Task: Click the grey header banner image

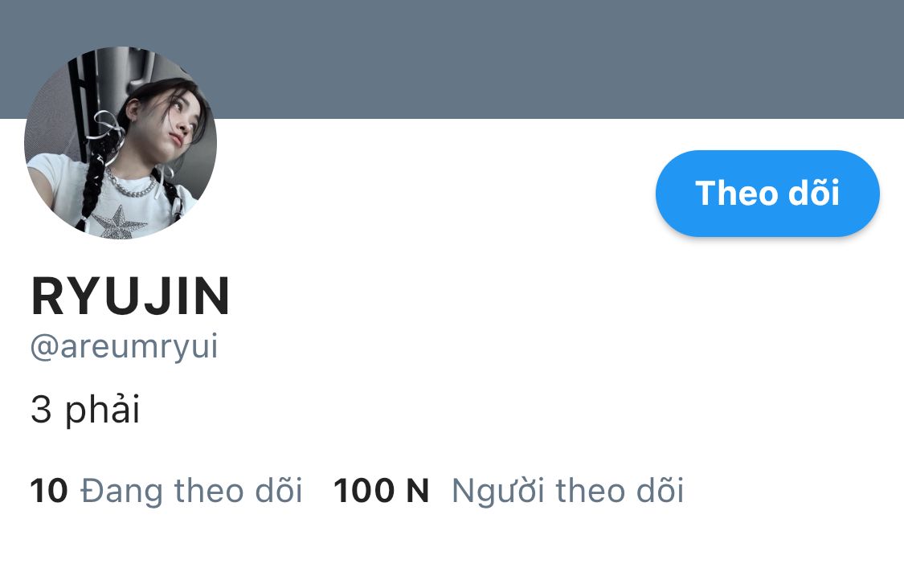Action: [452, 59]
